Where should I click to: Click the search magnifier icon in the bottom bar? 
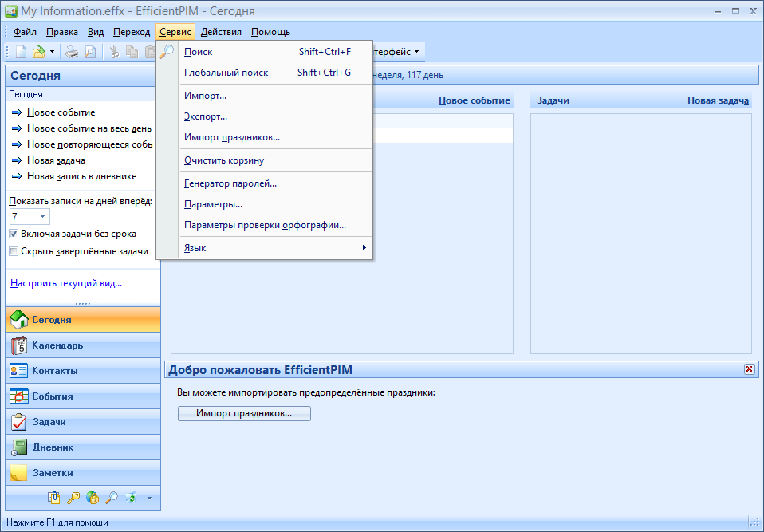point(112,498)
